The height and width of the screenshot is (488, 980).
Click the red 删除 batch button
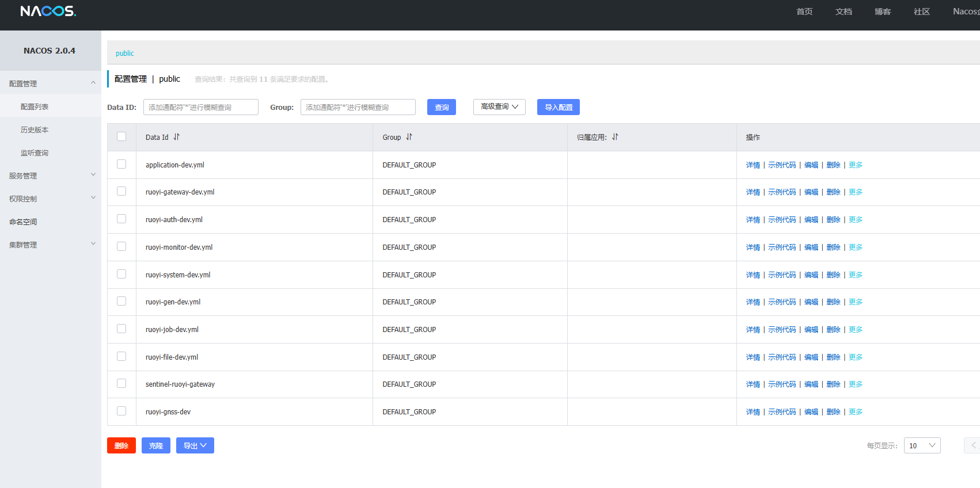tap(121, 445)
